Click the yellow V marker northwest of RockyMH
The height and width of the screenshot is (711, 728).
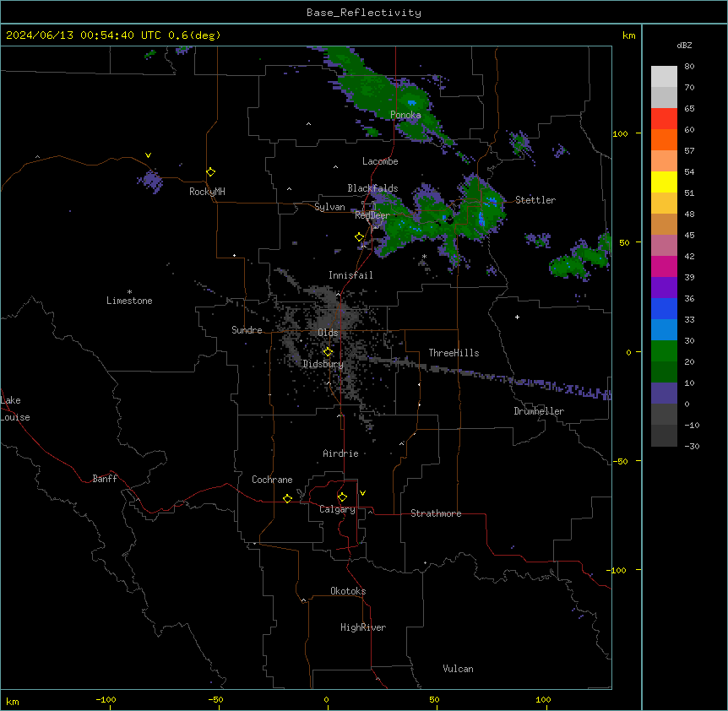point(148,155)
